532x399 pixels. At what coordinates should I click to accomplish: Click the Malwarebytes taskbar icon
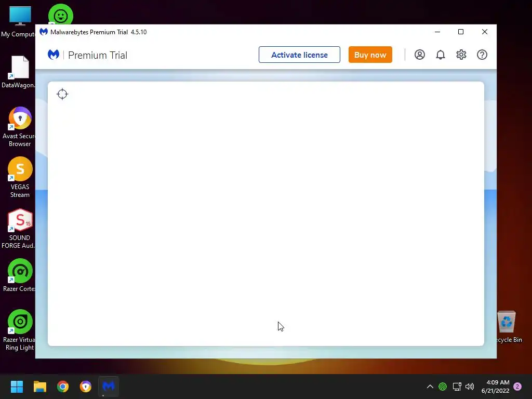[x=109, y=387]
